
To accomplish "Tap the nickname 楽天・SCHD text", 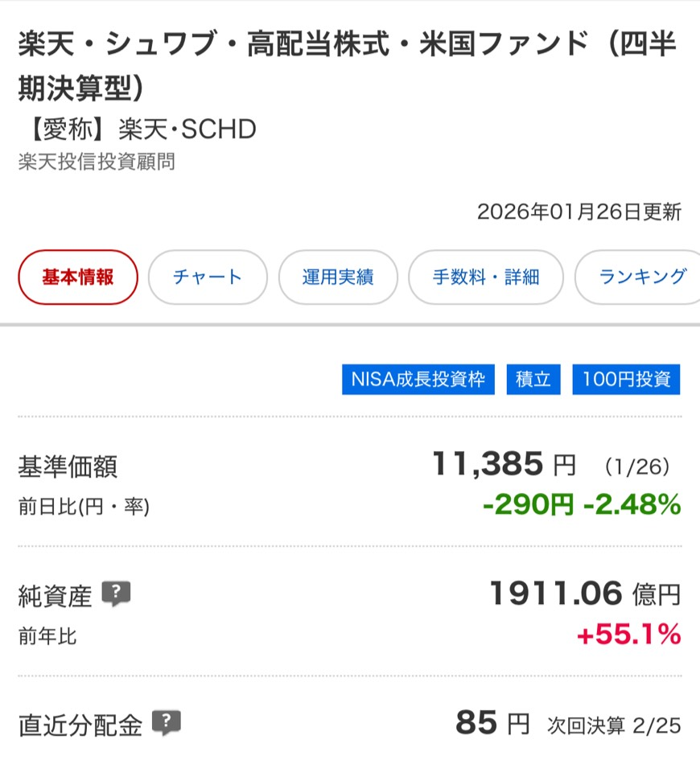I will point(187,129).
